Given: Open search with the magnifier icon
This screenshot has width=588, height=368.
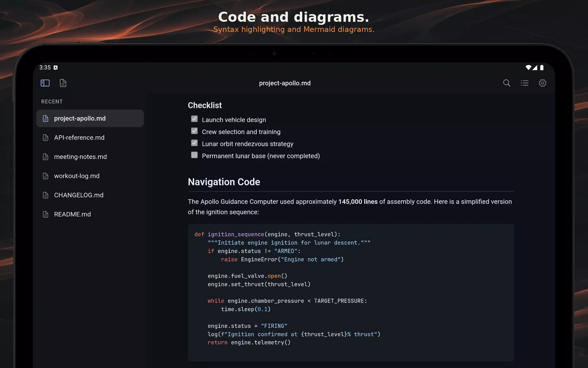Looking at the screenshot, I should pyautogui.click(x=507, y=83).
